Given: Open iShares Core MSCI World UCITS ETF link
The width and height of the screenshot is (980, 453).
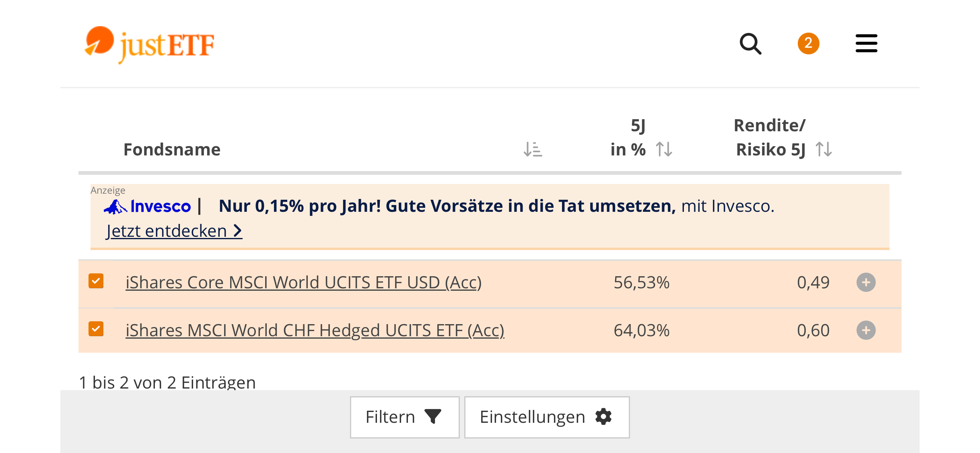Looking at the screenshot, I should (303, 282).
